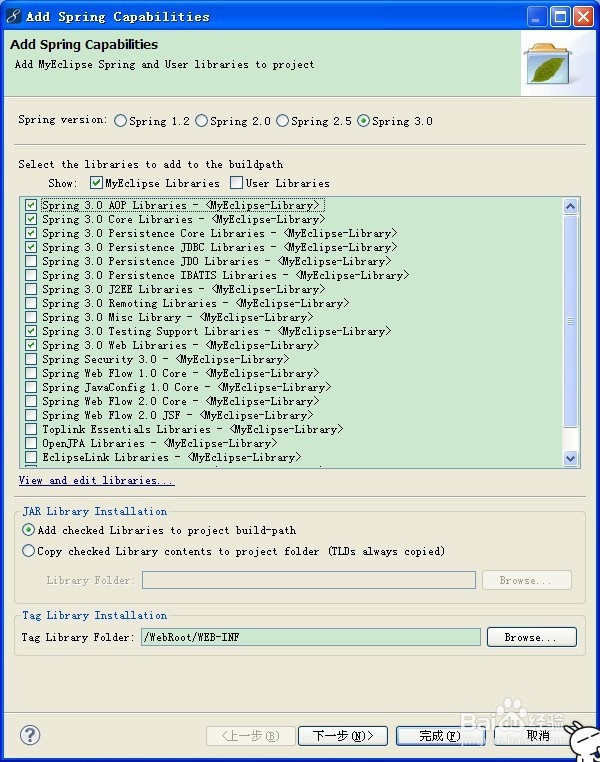
Task: Click the 下一步 (N) next button
Action: tap(343, 736)
